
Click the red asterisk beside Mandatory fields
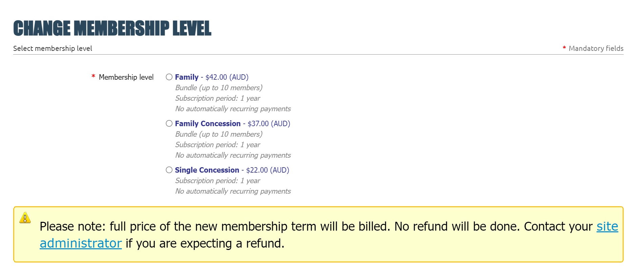point(564,48)
